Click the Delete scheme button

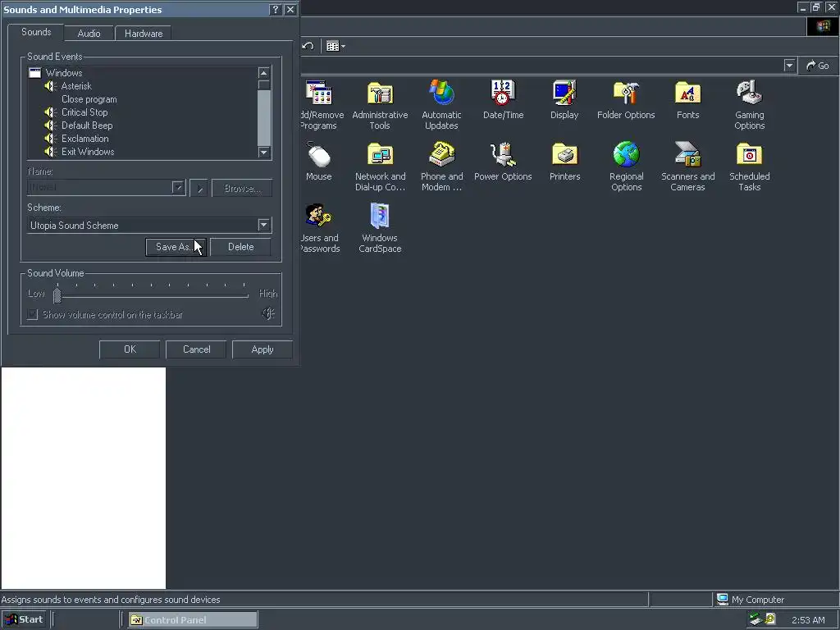[x=240, y=247]
